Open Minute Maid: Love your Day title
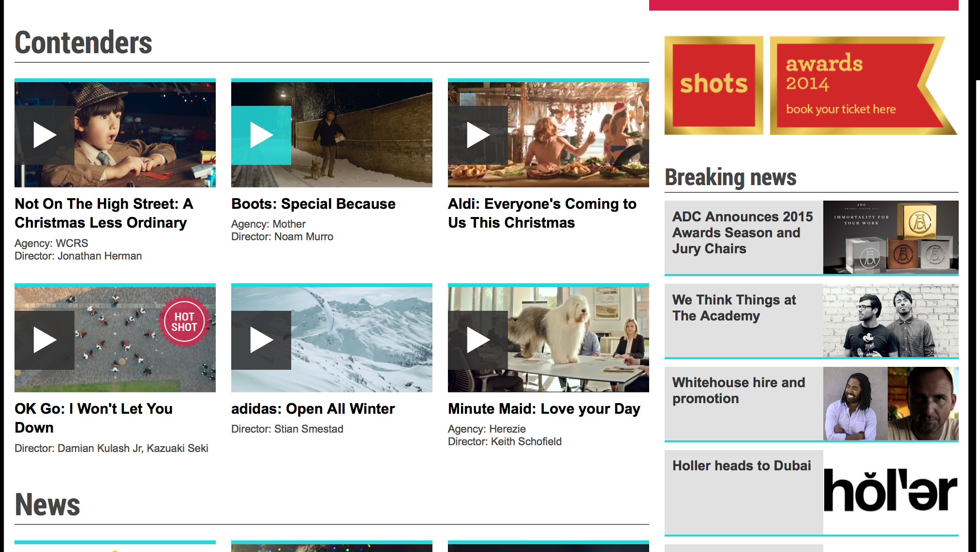Viewport: 980px width, 552px height. pyautogui.click(x=544, y=409)
